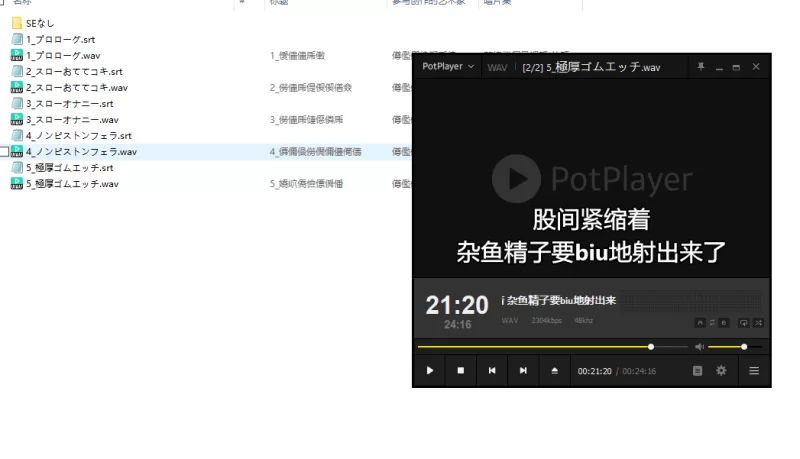The width and height of the screenshot is (800, 459).
Task: Click the 杂鱼精子要biu地射出来 text in info panel
Action: click(x=561, y=300)
